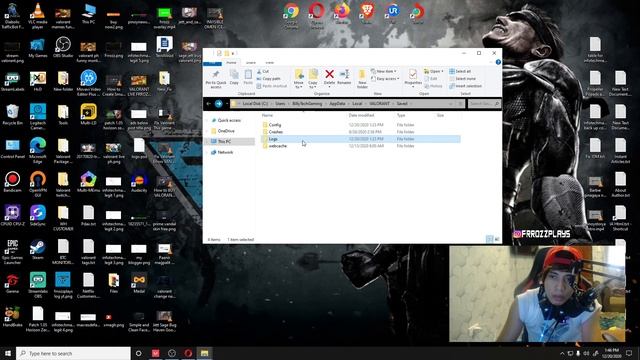Viewport: 640px width, 360px height.
Task: Open the New item dropdown
Action: 384,71
